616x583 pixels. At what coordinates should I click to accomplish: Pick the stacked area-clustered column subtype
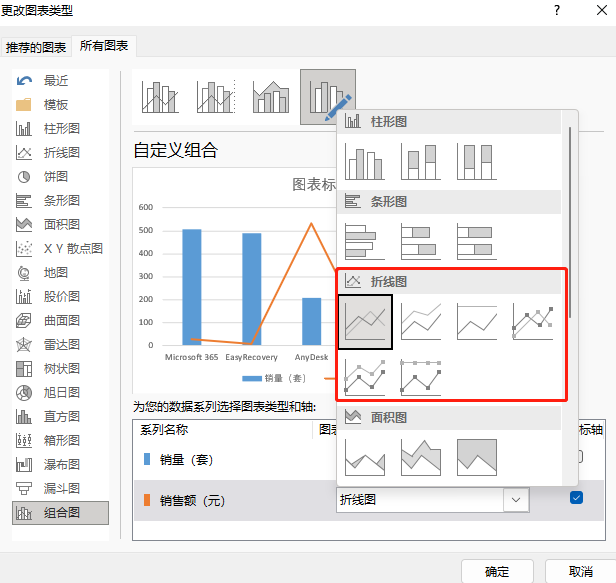click(x=271, y=97)
